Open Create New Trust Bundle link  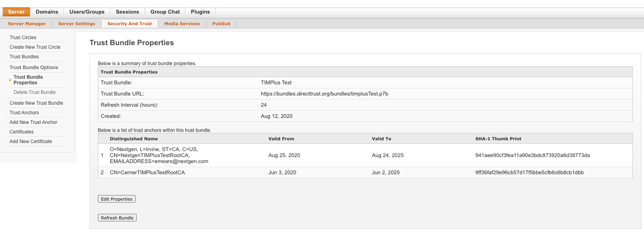pyautogui.click(x=36, y=103)
